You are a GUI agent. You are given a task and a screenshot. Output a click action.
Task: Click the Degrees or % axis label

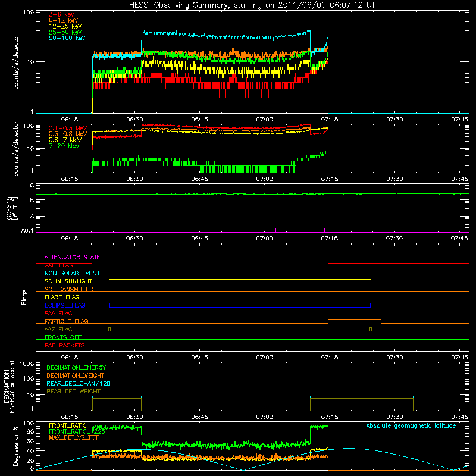tap(15, 446)
